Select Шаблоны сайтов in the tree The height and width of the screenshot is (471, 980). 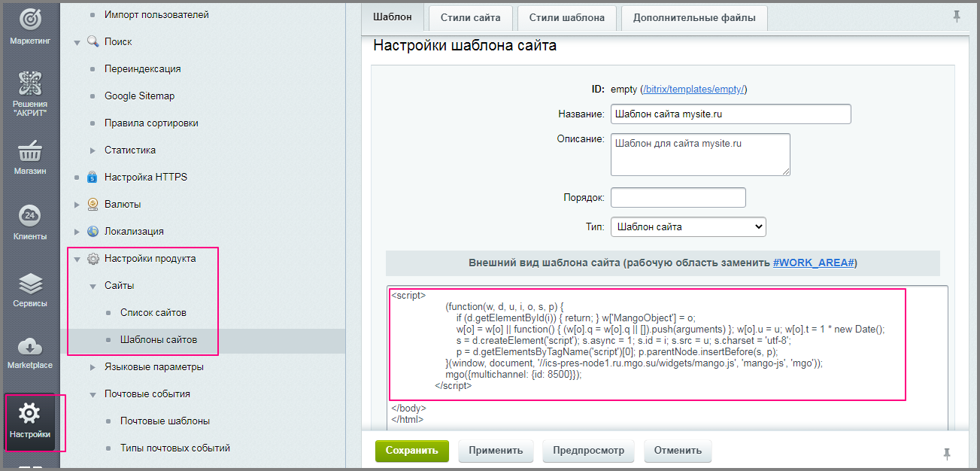159,339
